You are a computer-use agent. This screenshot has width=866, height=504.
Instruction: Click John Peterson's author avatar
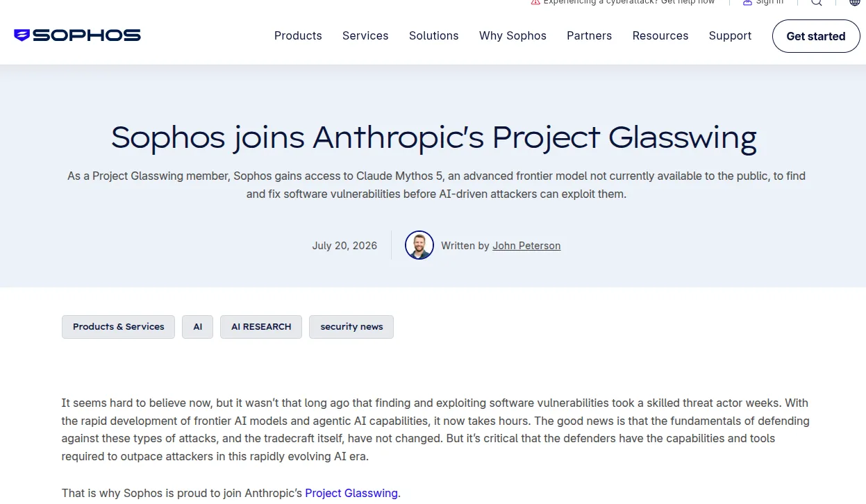coord(419,245)
